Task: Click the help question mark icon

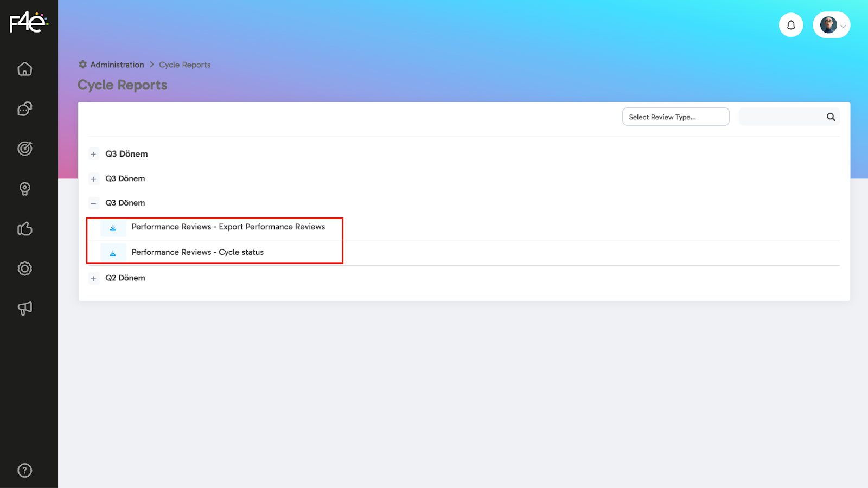Action: [25, 471]
